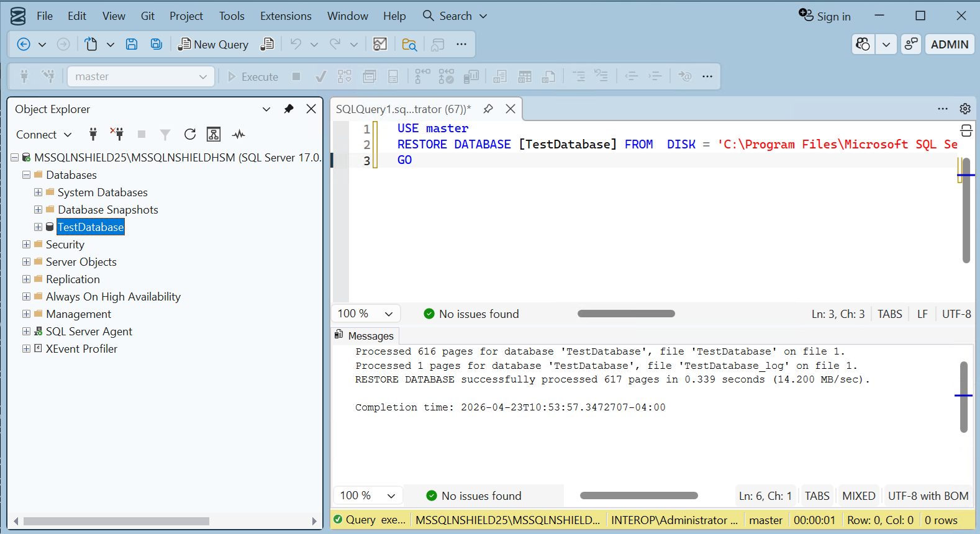Click the New Query button
This screenshot has height=534, width=980.
(x=213, y=44)
